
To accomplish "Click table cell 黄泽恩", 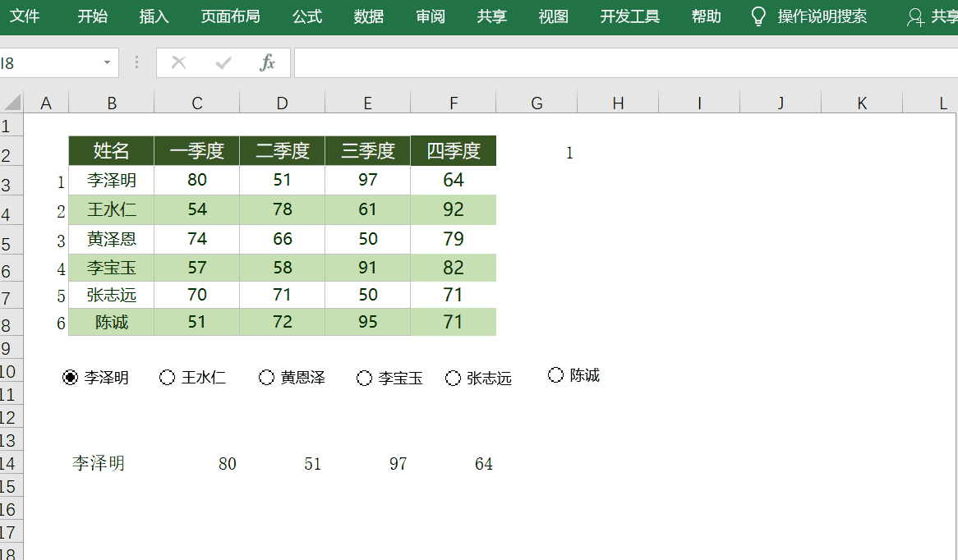I will pos(111,239).
